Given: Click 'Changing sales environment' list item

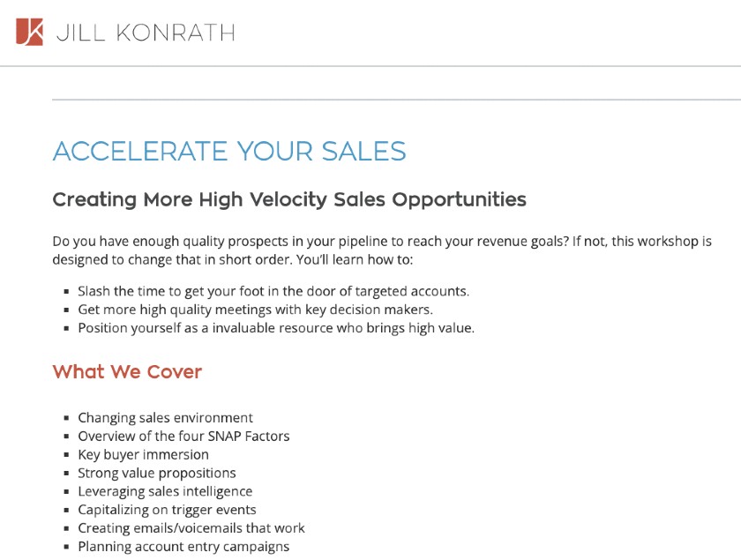Looking at the screenshot, I should coord(166,418).
